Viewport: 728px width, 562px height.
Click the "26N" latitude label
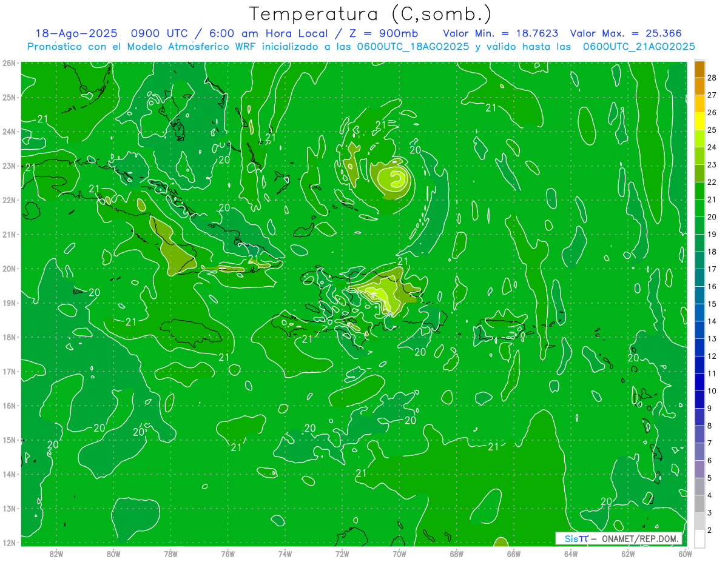pyautogui.click(x=9, y=63)
